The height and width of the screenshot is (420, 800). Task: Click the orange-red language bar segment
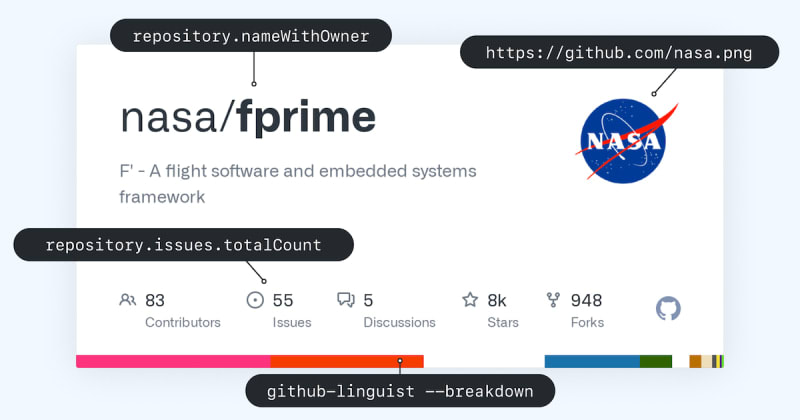(347, 361)
